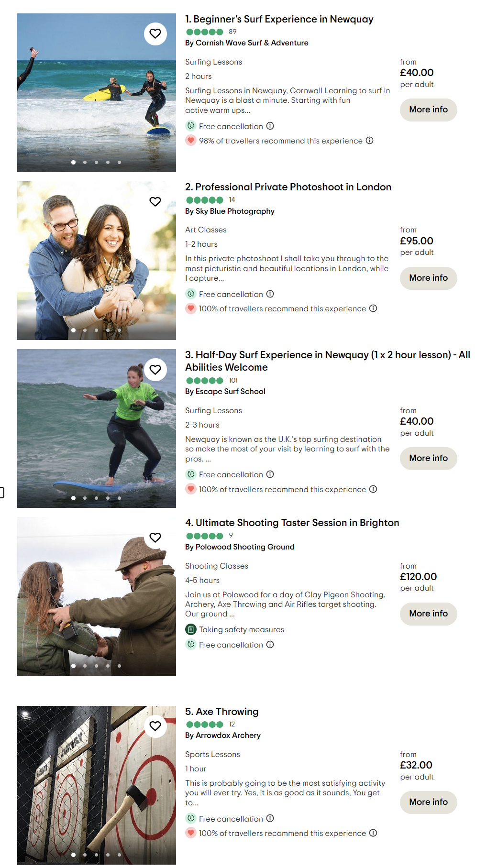The width and height of the screenshot is (498, 868).
Task: Toggle heart on Half-Day Surf Experience photo
Action: pos(155,369)
